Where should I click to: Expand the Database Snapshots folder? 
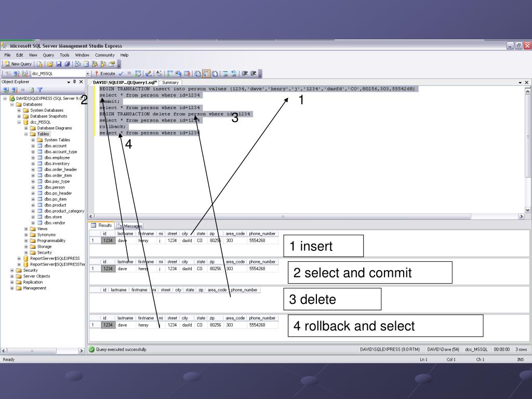19,116
